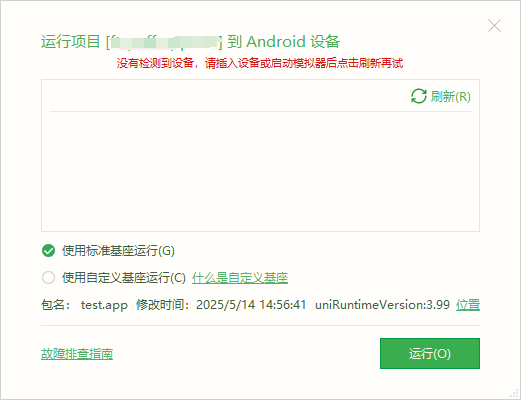The image size is (521, 400).
Task: Close the run-to-Android dialog with the X
Action: click(494, 26)
